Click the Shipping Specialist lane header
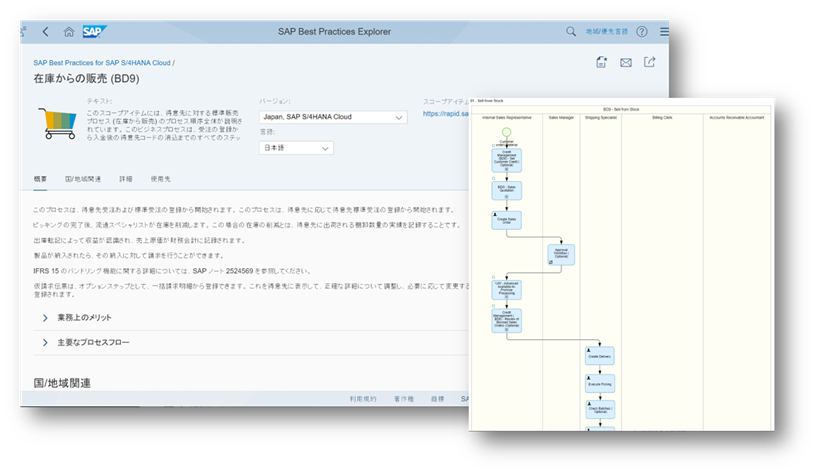 click(601, 118)
